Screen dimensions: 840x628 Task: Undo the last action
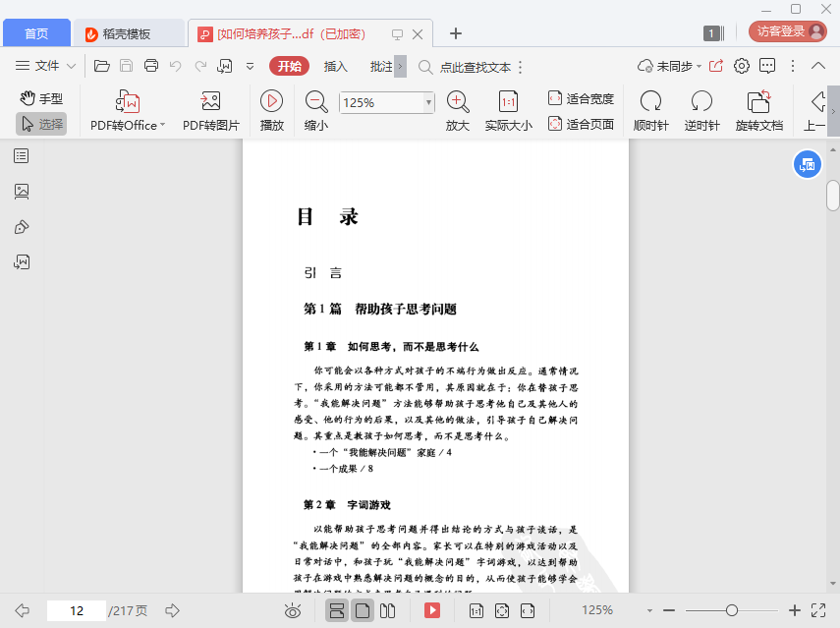[175, 66]
